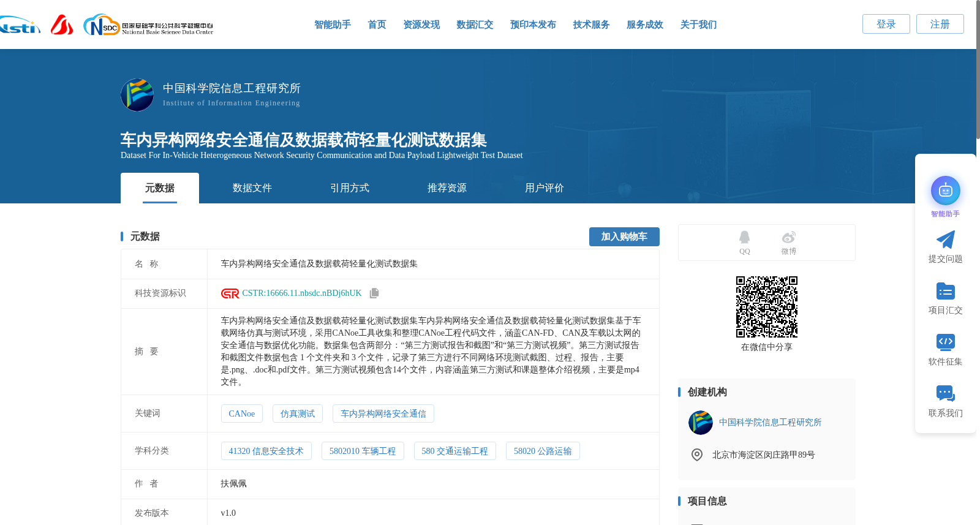
Task: Open the 资源发现 menu
Action: [421, 25]
